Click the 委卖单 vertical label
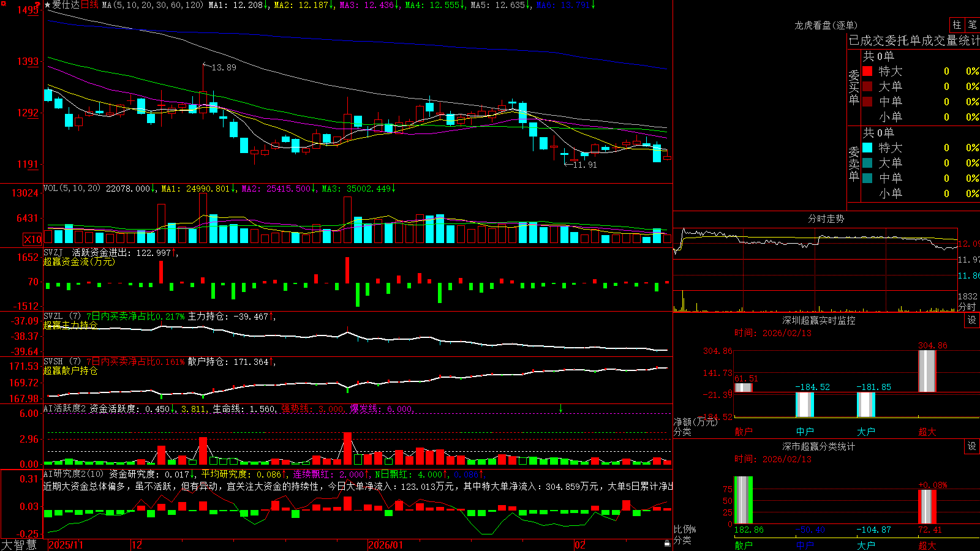980x551 pixels. 854,163
